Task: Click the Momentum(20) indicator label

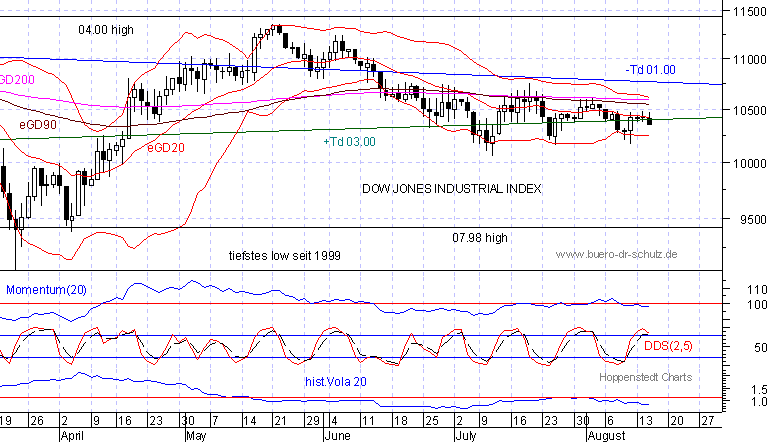Action: [46, 290]
